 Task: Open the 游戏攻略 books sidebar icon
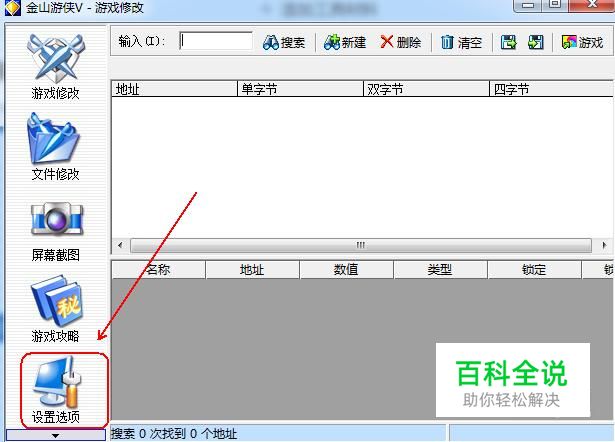pos(56,308)
